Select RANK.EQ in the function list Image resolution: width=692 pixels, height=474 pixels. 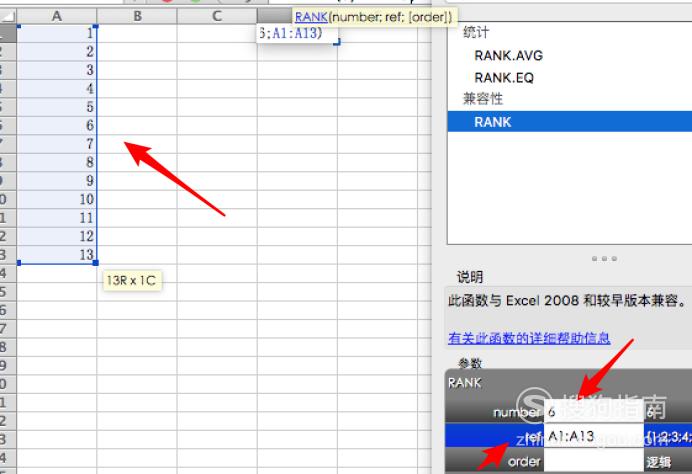pos(504,78)
